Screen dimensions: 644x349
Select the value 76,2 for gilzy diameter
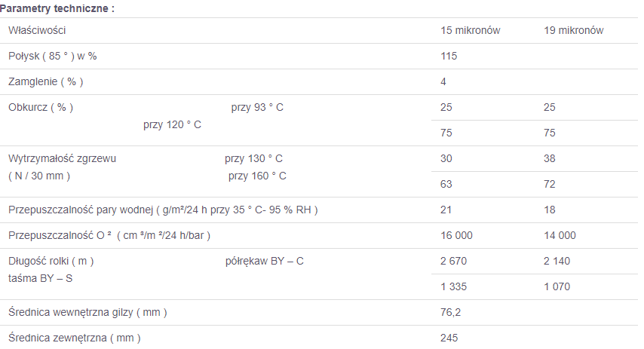click(x=450, y=313)
